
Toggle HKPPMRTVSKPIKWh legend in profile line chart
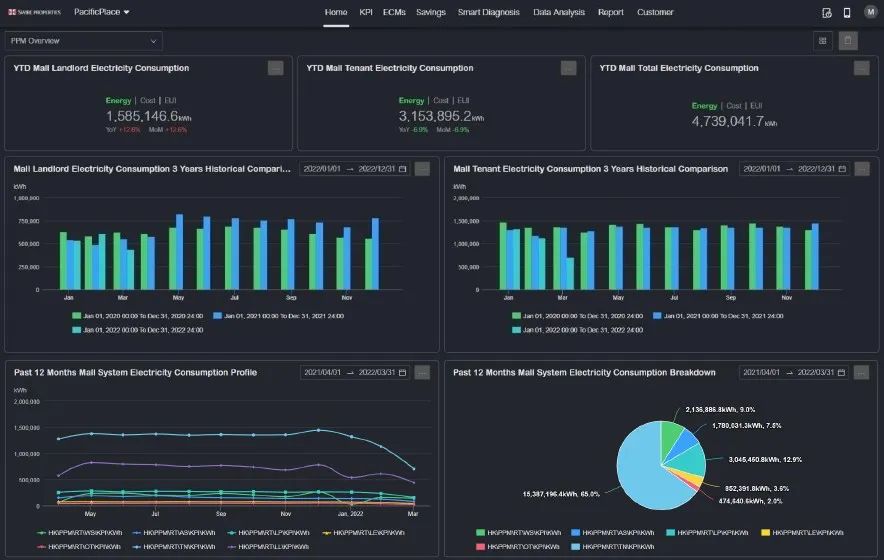coord(79,532)
